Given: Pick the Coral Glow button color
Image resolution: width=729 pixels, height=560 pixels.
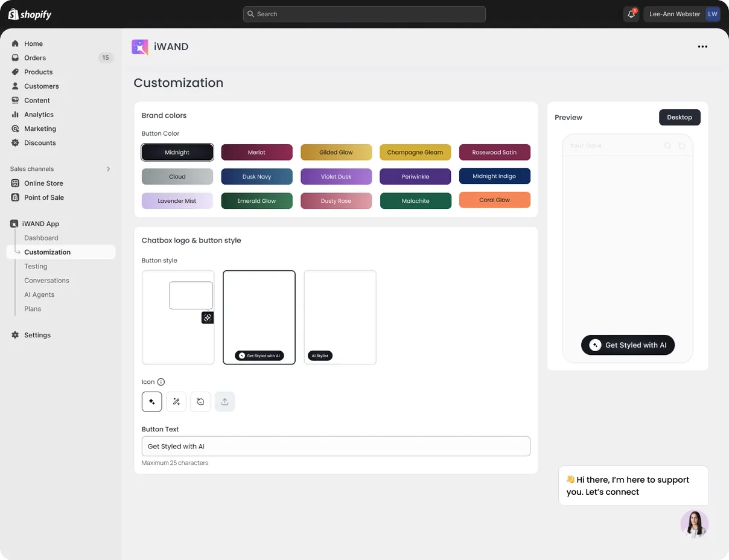Looking at the screenshot, I should (x=495, y=200).
